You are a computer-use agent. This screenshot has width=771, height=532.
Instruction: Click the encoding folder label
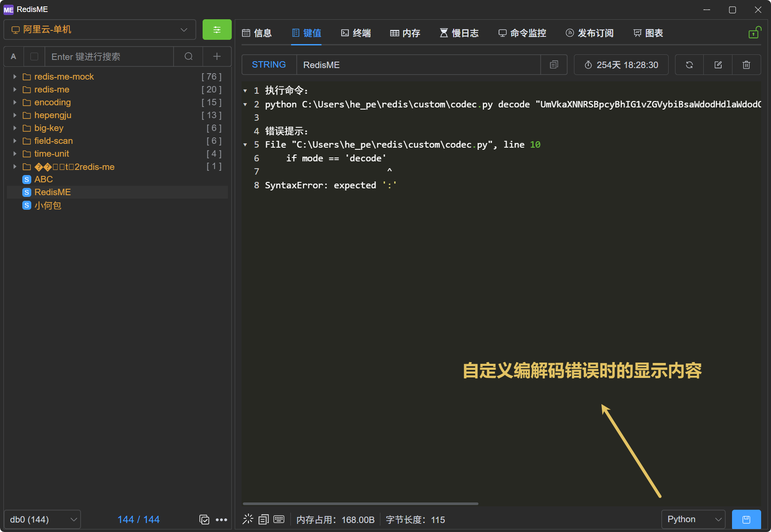pyautogui.click(x=52, y=102)
